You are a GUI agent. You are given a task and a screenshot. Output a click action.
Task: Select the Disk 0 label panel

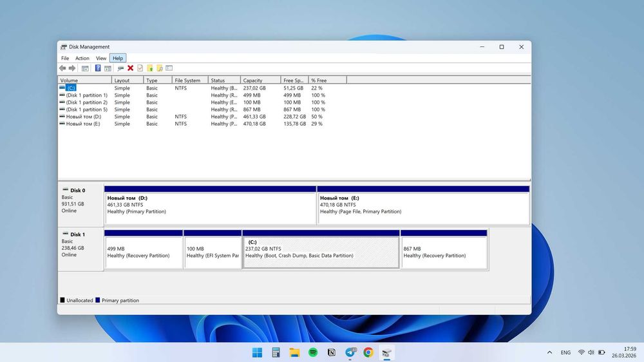tap(80, 205)
